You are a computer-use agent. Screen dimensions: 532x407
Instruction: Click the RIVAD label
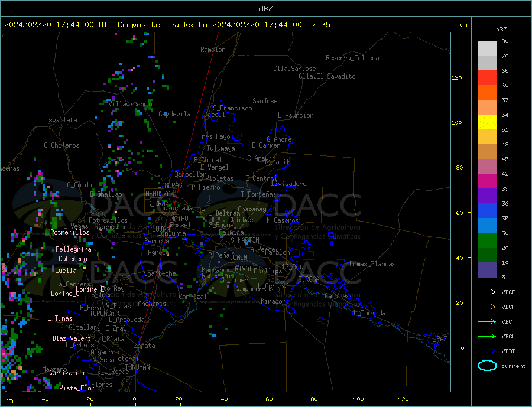pyautogui.click(x=244, y=268)
